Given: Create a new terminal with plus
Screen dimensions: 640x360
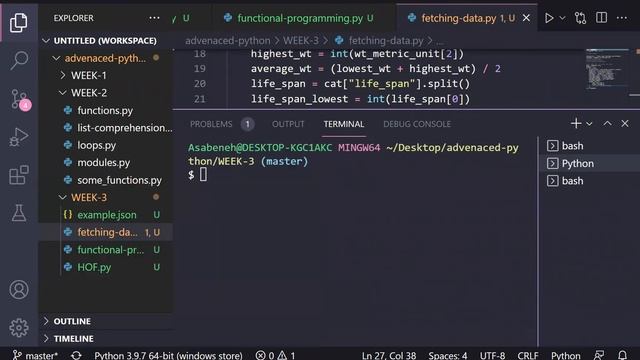Looking at the screenshot, I should point(576,123).
